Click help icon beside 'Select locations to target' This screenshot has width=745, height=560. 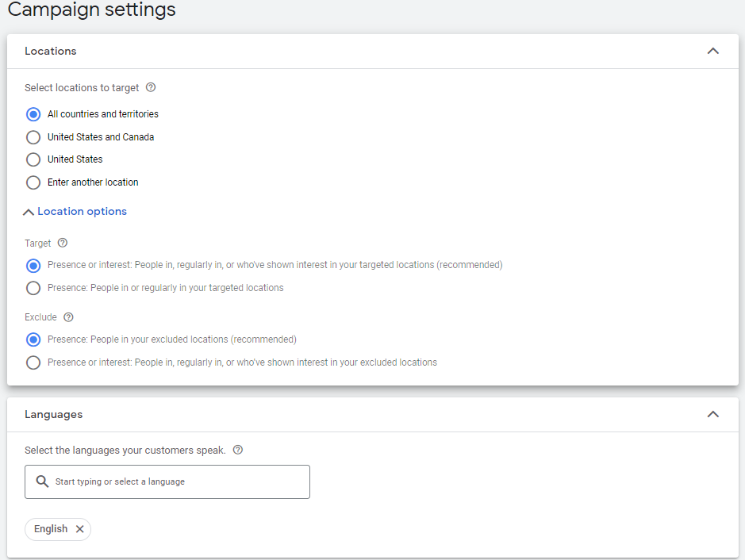click(x=151, y=88)
